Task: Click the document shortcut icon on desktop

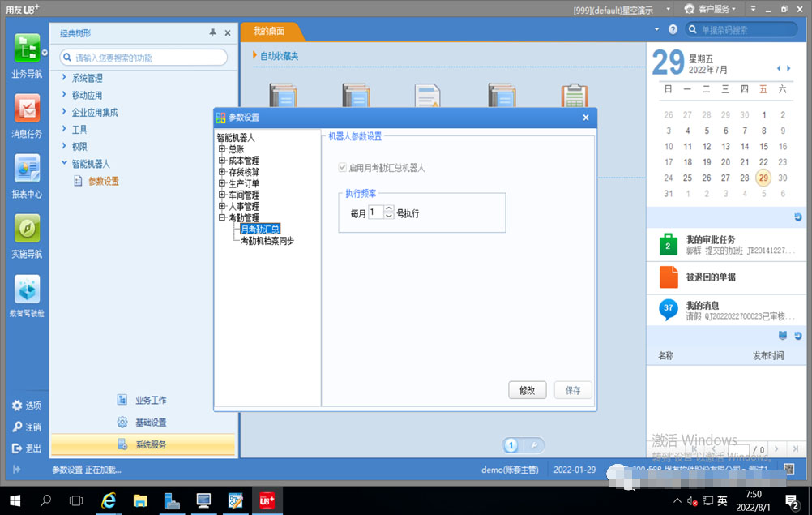Action: click(x=428, y=96)
